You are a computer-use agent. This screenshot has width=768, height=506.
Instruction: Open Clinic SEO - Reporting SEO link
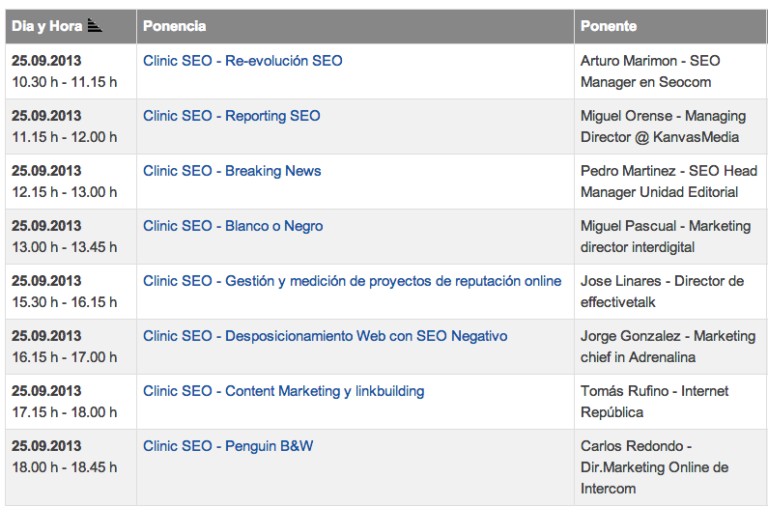[x=232, y=116]
